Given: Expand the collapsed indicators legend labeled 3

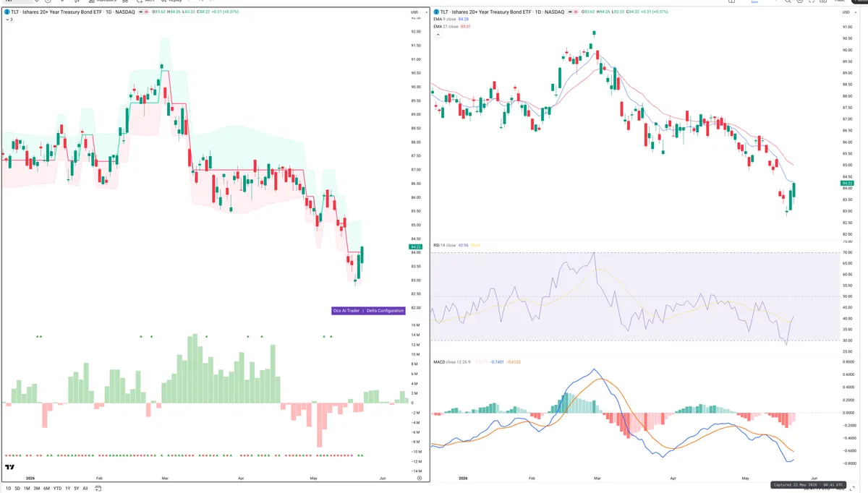Looking at the screenshot, I should point(9,20).
